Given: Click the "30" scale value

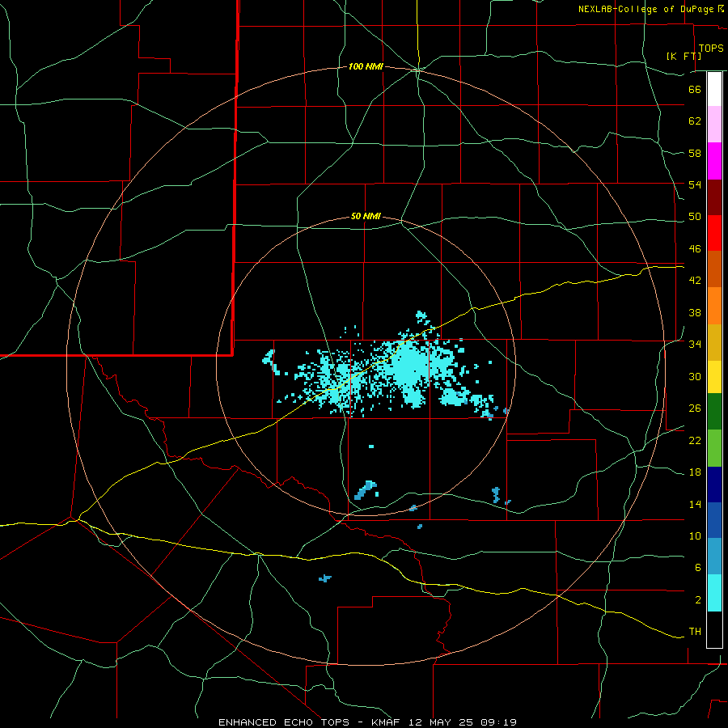Looking at the screenshot, I should point(695,376).
